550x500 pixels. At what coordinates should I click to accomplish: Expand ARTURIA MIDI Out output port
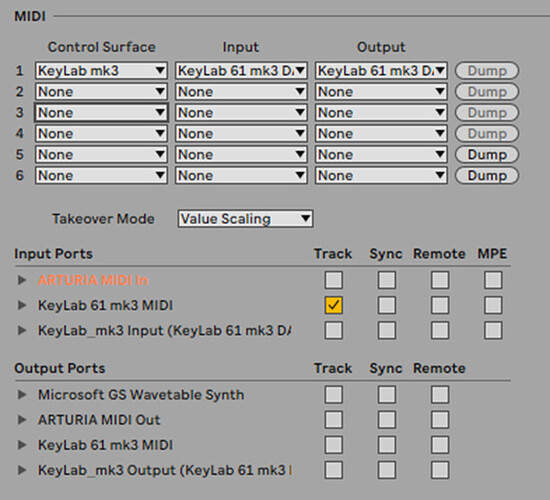coord(22,420)
